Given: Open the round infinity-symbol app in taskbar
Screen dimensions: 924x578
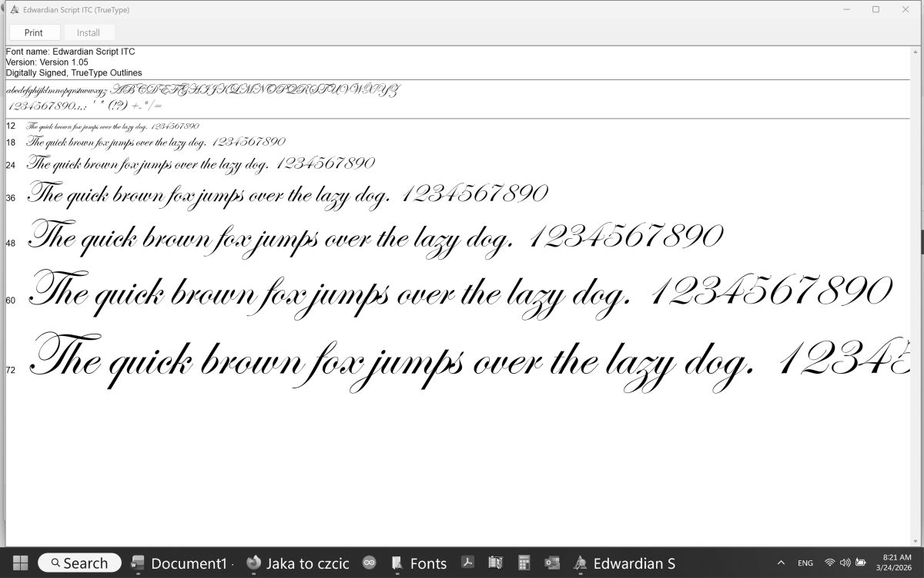Looking at the screenshot, I should (x=369, y=563).
